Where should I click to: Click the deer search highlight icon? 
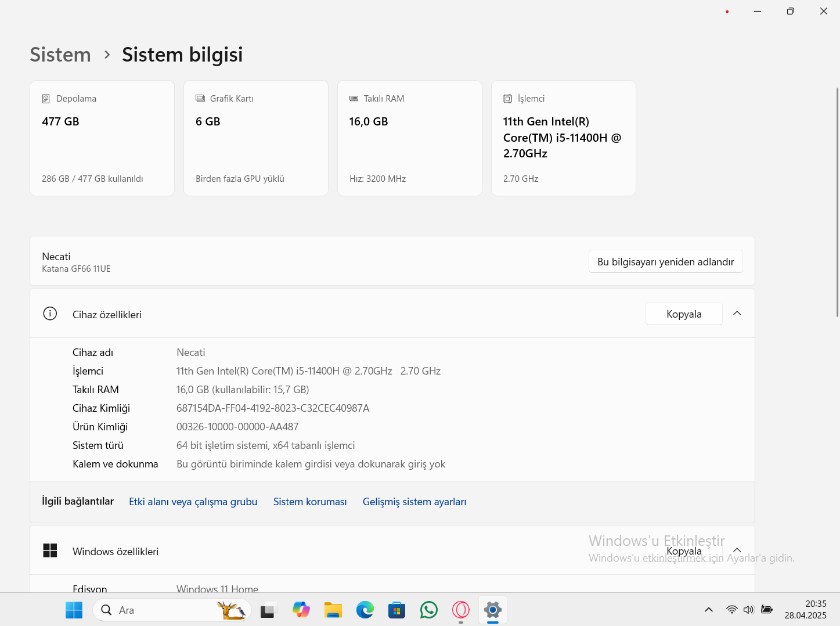tap(231, 610)
